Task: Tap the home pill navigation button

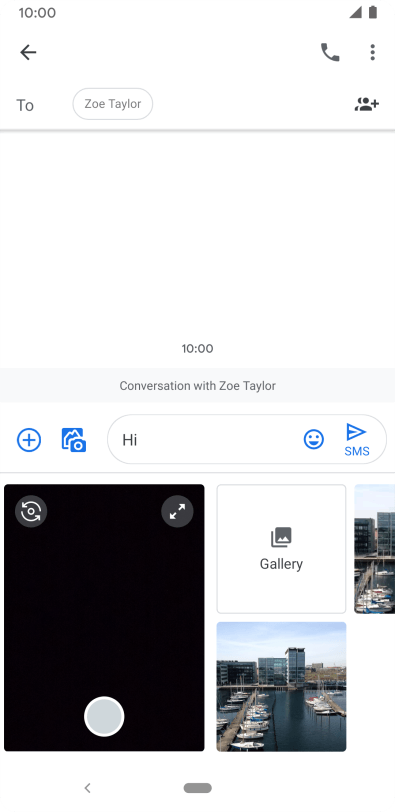Action: click(x=198, y=788)
